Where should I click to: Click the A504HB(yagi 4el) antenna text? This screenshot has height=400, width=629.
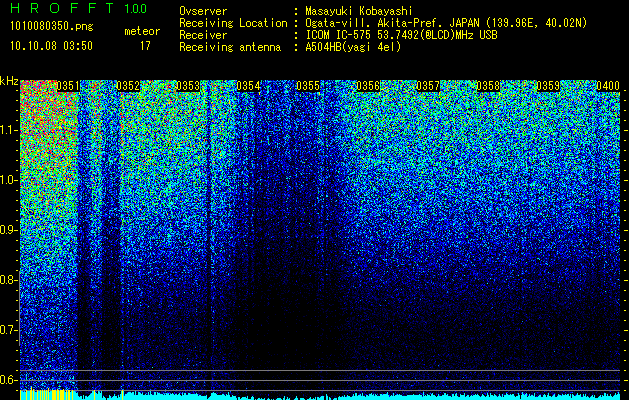pyautogui.click(x=353, y=47)
